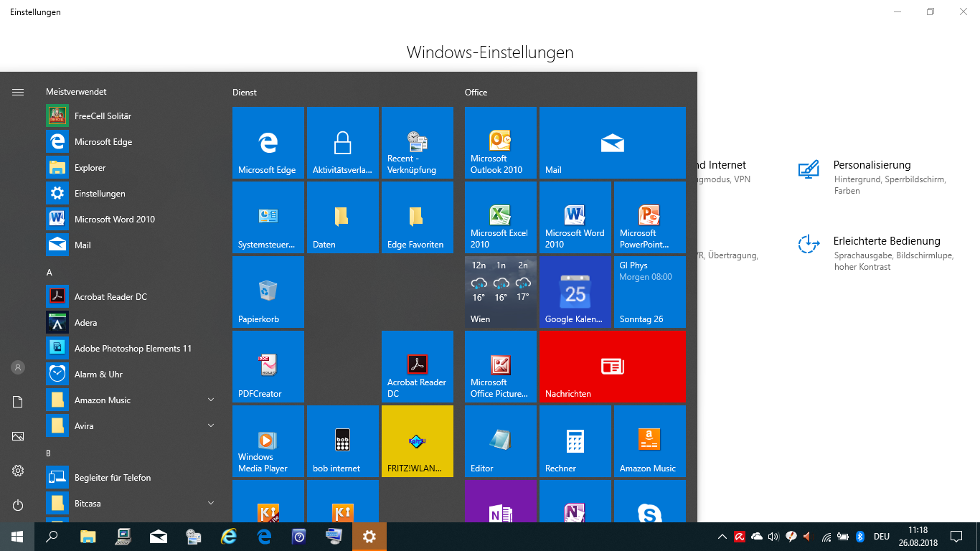Launch the Acrobat Reader DC tile

pos(418,367)
